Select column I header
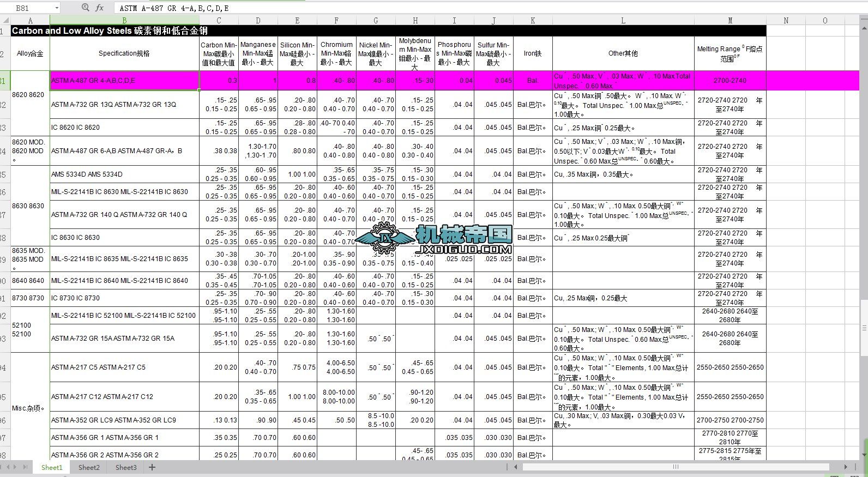The height and width of the screenshot is (477, 868). point(454,21)
